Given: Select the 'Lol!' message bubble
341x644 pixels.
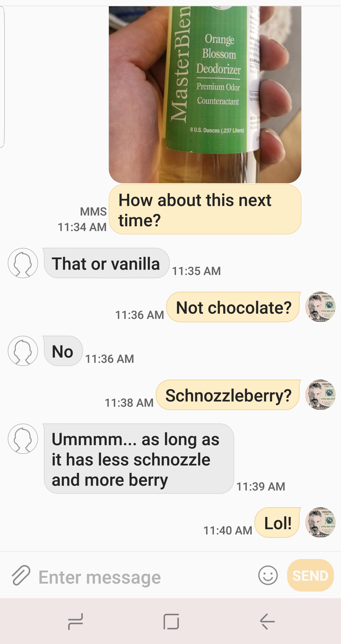Looking at the screenshot, I should 278,523.
